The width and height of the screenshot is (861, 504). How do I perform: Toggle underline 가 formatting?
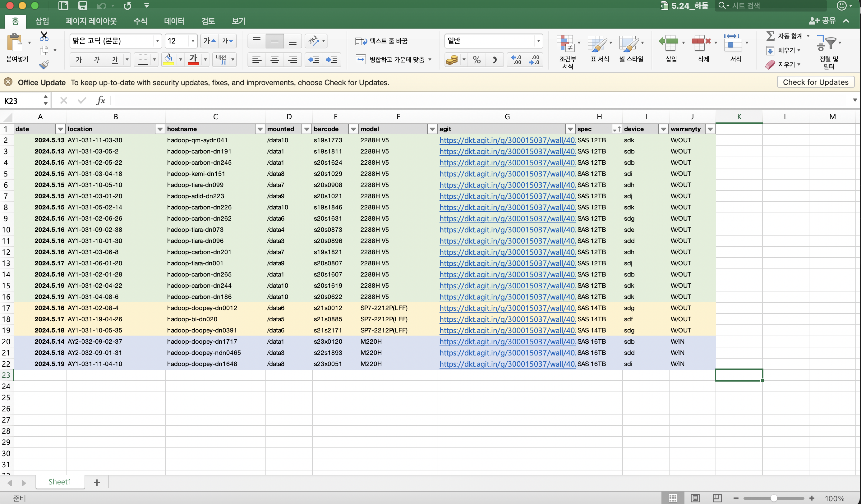coord(115,60)
